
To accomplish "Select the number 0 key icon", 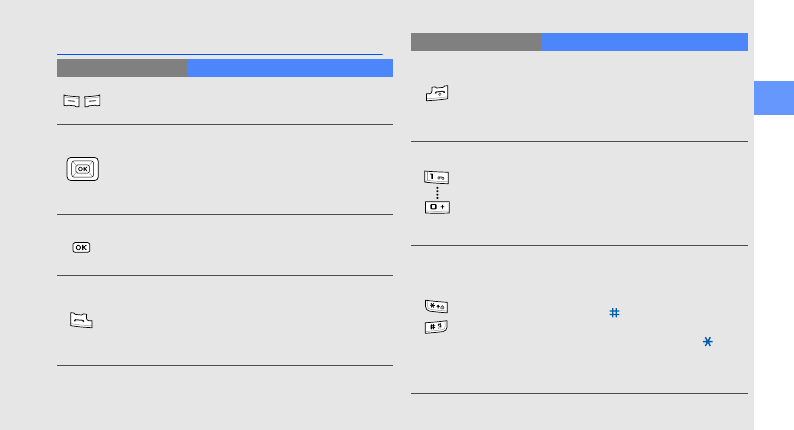I will [x=437, y=206].
